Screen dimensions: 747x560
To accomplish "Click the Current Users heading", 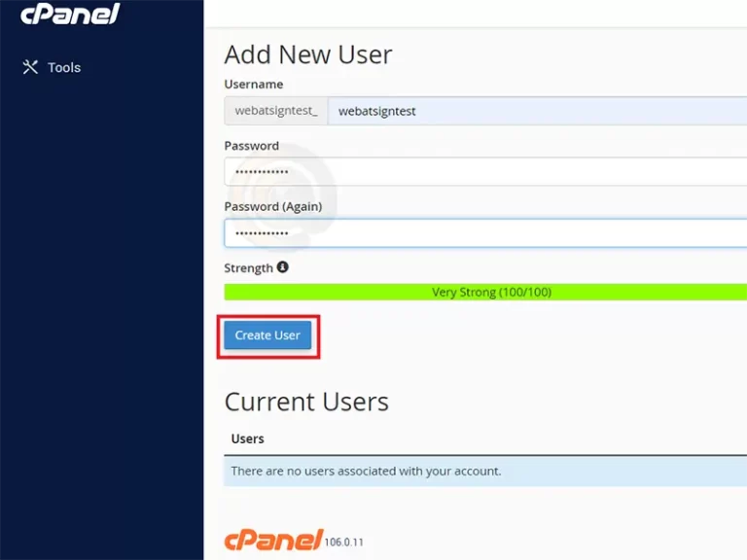I will 306,402.
